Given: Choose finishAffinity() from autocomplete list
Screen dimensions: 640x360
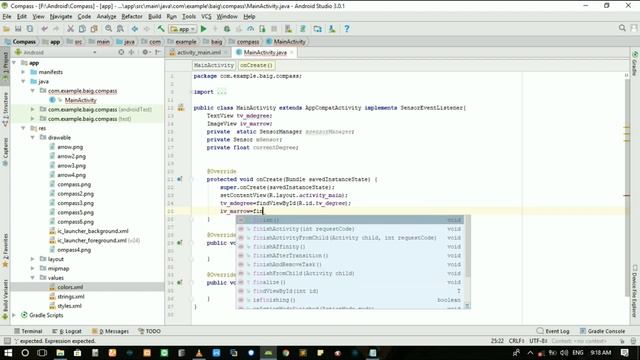Looking at the screenshot, I should (x=350, y=247).
